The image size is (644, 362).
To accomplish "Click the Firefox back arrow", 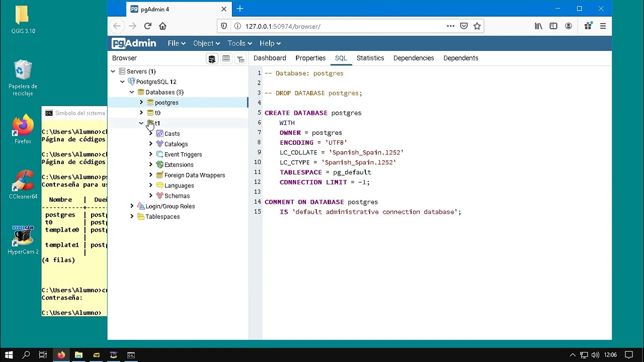I will (x=117, y=26).
